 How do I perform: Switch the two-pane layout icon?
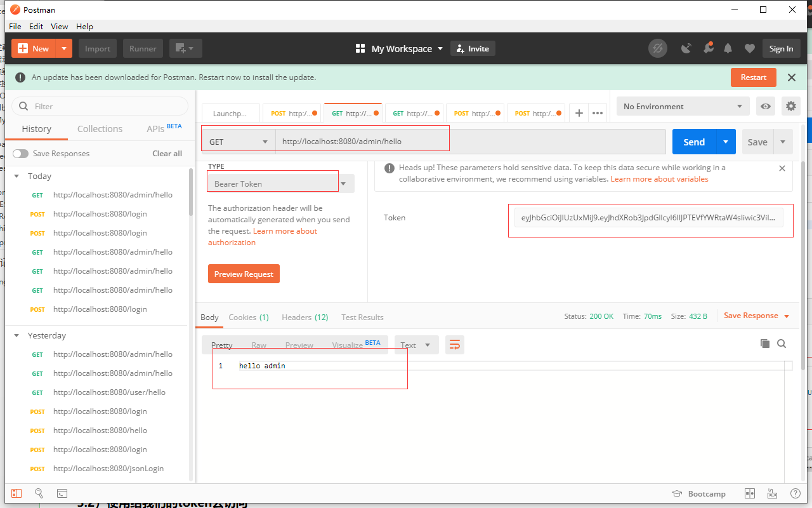[x=749, y=493]
